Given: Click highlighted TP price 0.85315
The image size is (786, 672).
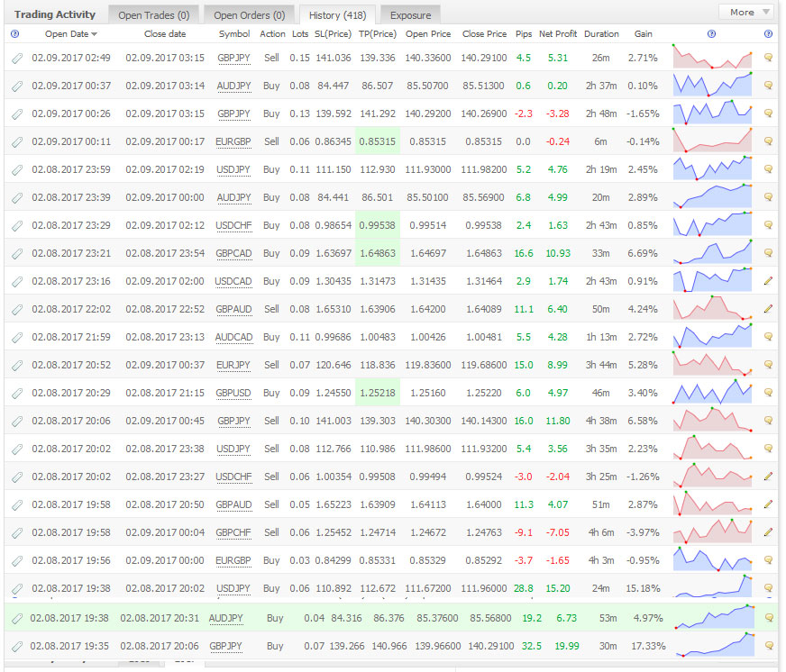Looking at the screenshot, I should point(378,141).
